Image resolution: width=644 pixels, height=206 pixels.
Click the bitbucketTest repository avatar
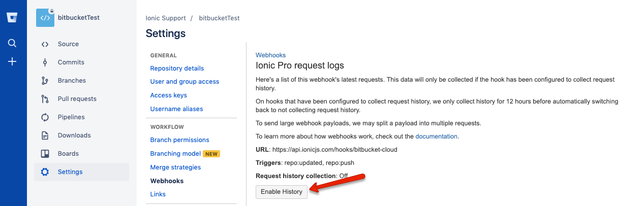pyautogui.click(x=45, y=18)
